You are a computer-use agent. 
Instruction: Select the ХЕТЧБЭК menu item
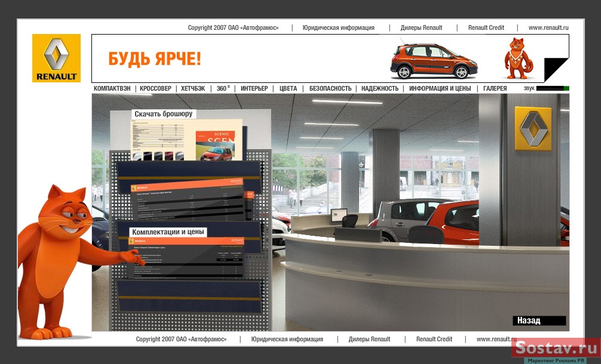[193, 88]
